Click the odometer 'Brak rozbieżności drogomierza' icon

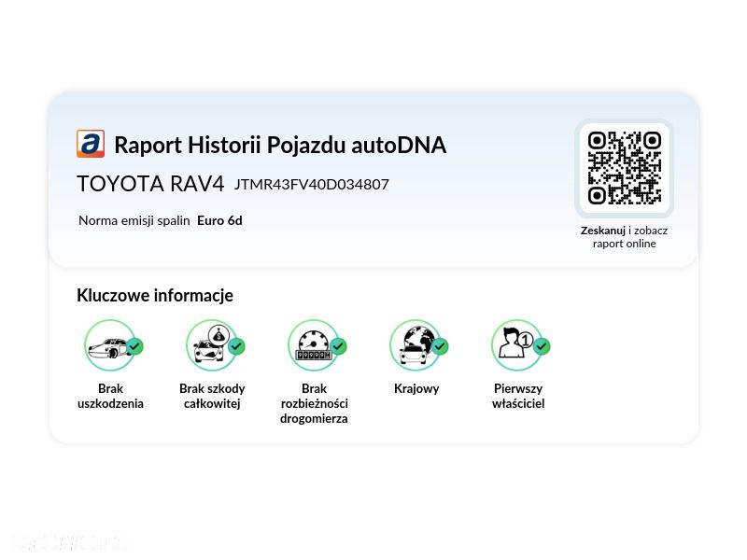click(x=317, y=345)
